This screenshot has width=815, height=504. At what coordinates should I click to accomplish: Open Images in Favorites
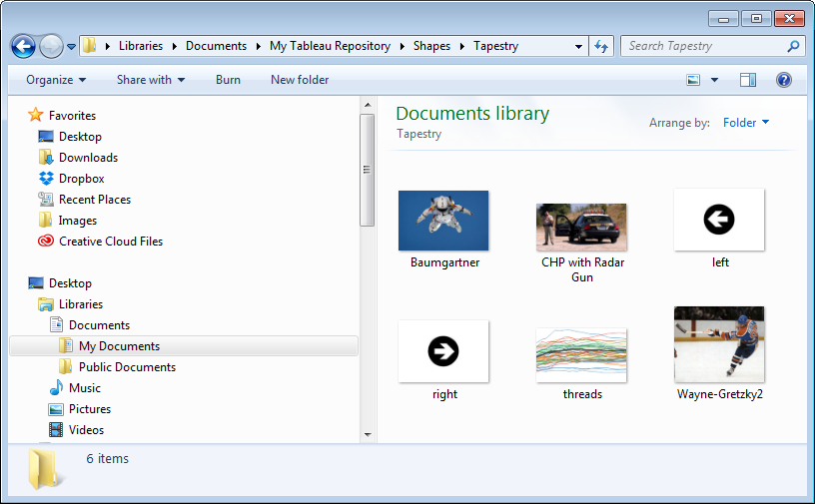tap(78, 221)
